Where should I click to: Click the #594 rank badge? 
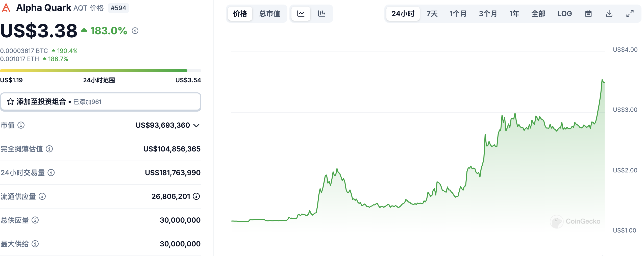click(118, 8)
